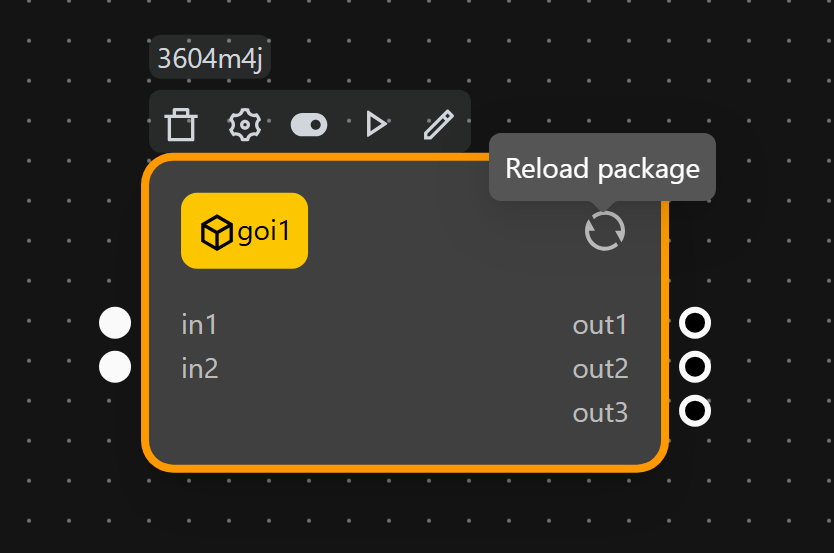The image size is (834, 553).
Task: Click the in1 input label text
Action: pyautogui.click(x=199, y=325)
